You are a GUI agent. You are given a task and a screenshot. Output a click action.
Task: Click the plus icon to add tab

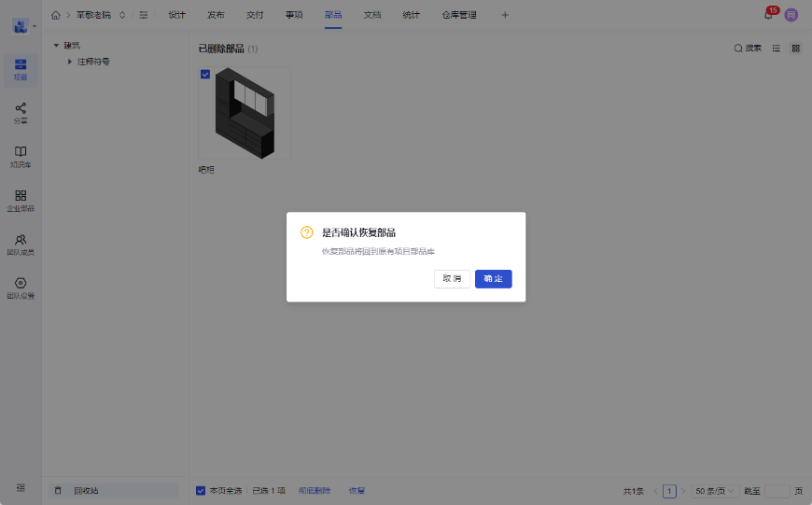coord(505,15)
